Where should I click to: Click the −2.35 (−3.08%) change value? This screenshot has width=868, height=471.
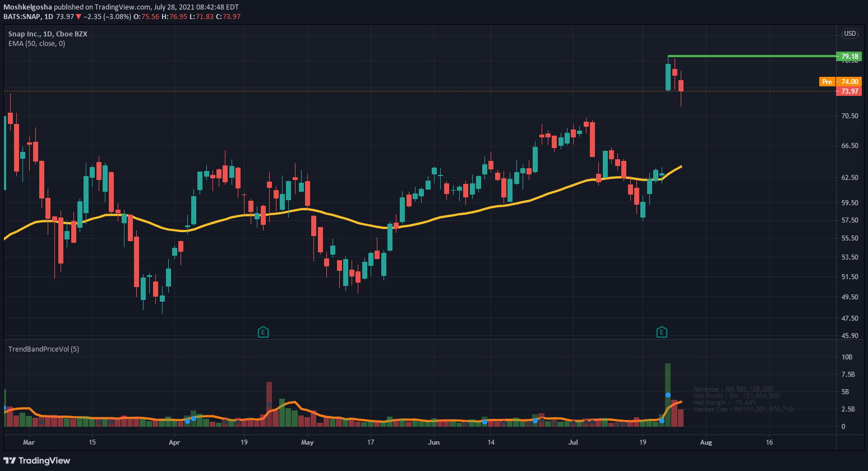coord(107,16)
